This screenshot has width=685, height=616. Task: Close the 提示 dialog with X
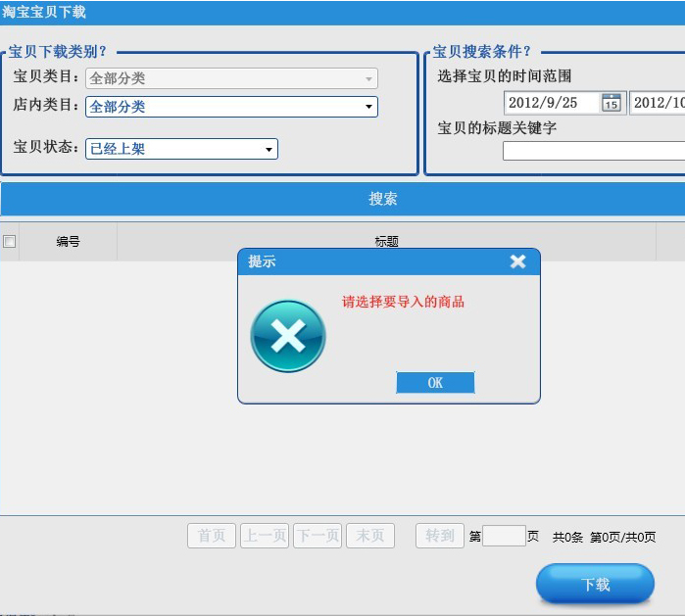(517, 261)
